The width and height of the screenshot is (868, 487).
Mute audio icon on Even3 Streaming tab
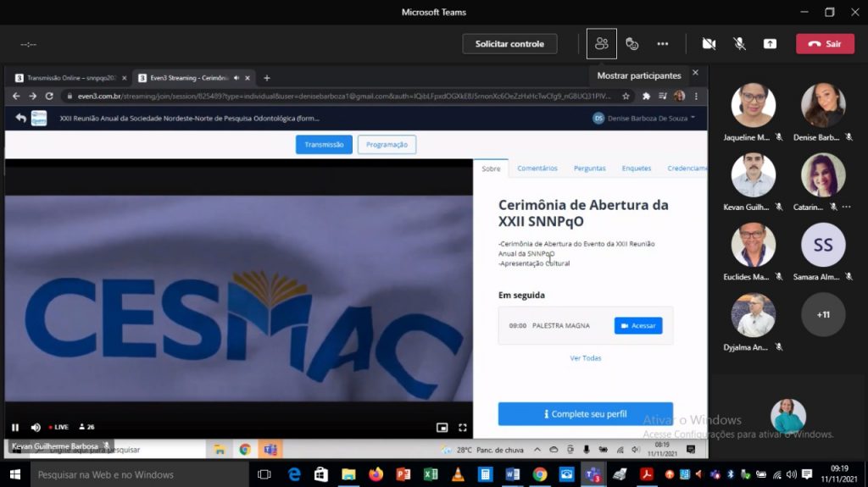236,78
